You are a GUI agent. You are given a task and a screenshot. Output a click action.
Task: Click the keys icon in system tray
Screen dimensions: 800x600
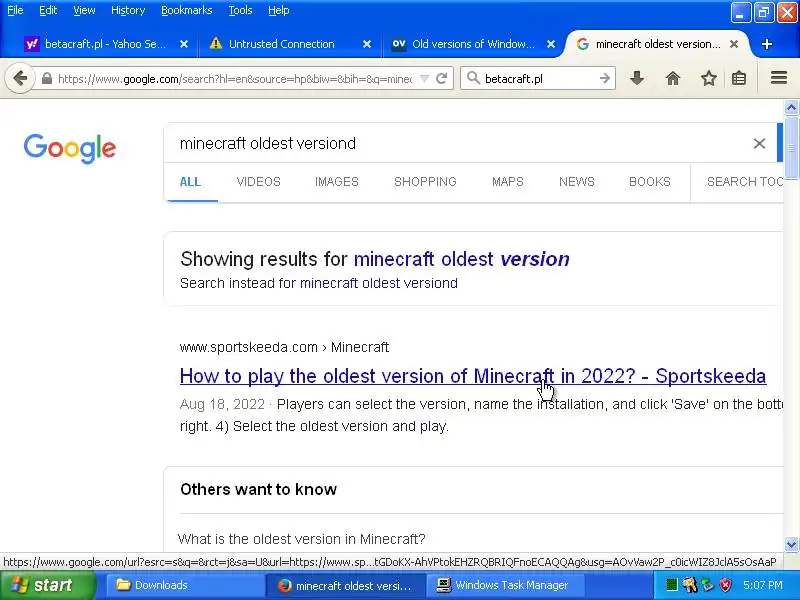click(690, 585)
